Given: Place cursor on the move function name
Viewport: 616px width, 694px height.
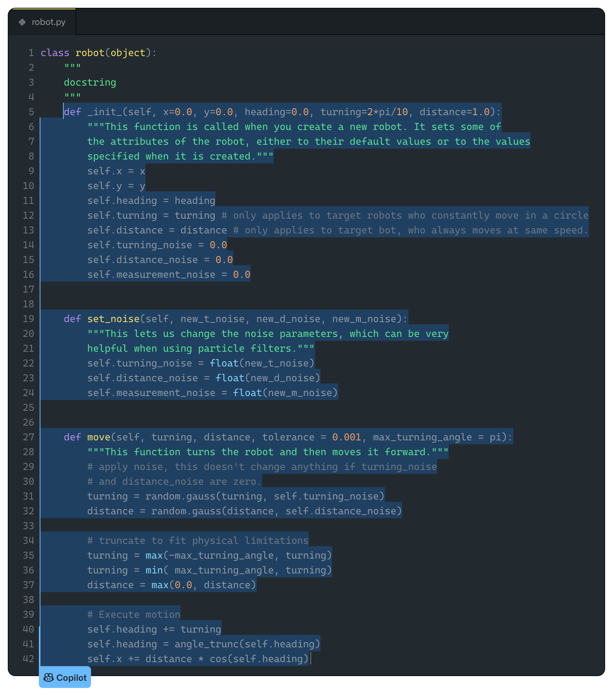Looking at the screenshot, I should pos(99,437).
